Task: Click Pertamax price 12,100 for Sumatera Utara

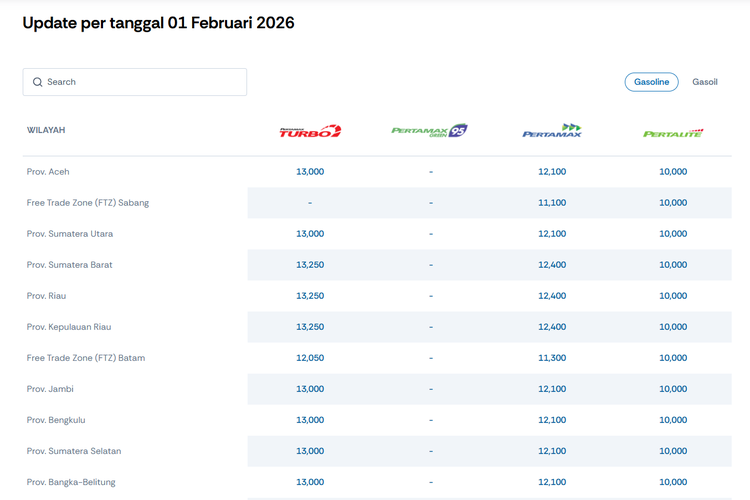Action: pos(552,234)
